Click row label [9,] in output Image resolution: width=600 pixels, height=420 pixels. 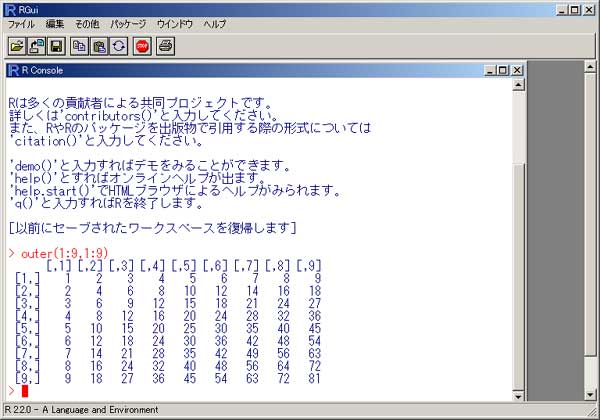(x=27, y=378)
